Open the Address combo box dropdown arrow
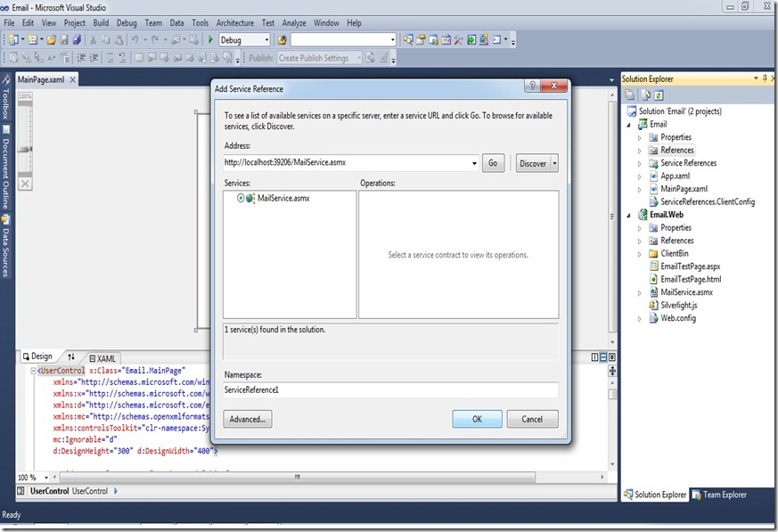This screenshot has width=778, height=532. pyautogui.click(x=474, y=163)
